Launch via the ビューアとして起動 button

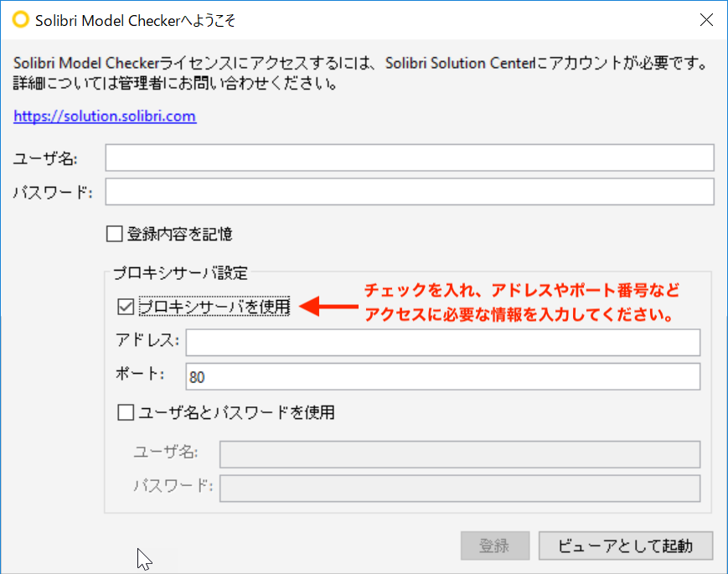click(626, 546)
